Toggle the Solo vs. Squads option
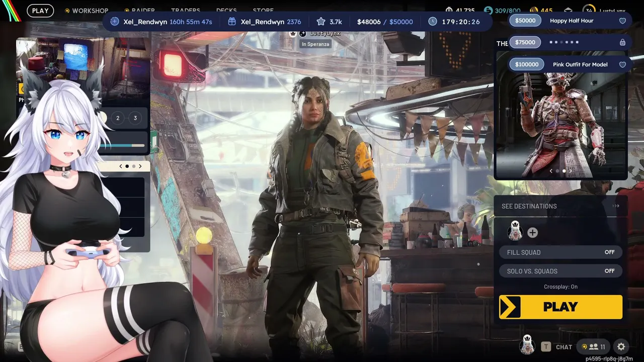The width and height of the screenshot is (644, 362). 560,271
